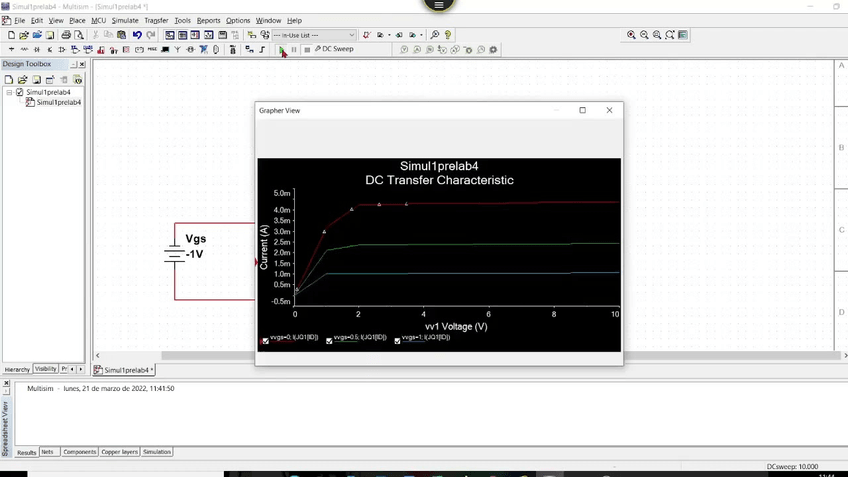Click the Pause simulation icon
Screen dimensions: 848x477
click(x=294, y=49)
